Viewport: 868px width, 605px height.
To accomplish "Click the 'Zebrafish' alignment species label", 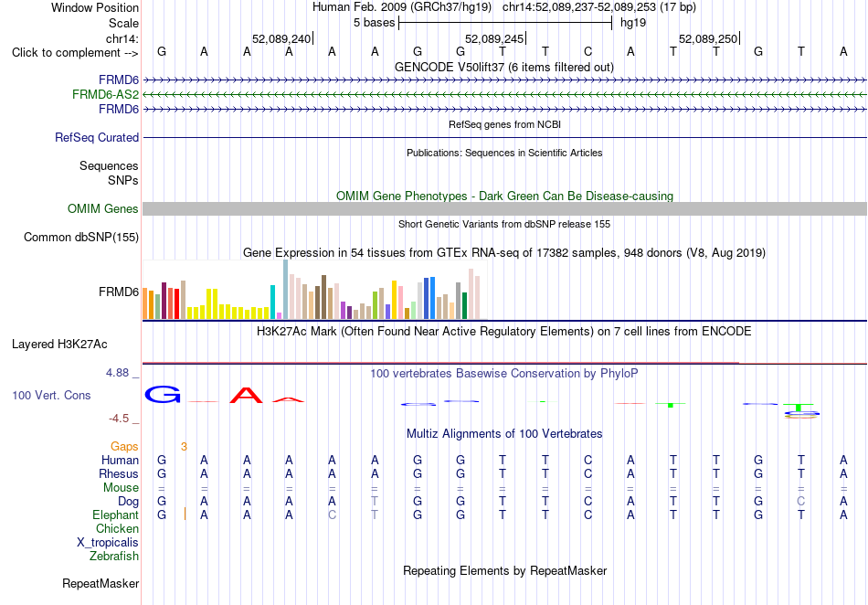I will click(114, 556).
